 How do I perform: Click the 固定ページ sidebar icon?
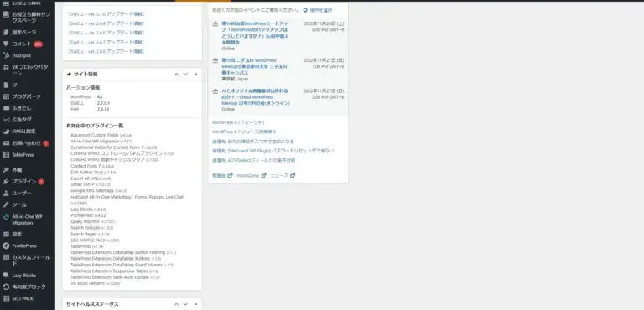(6, 32)
